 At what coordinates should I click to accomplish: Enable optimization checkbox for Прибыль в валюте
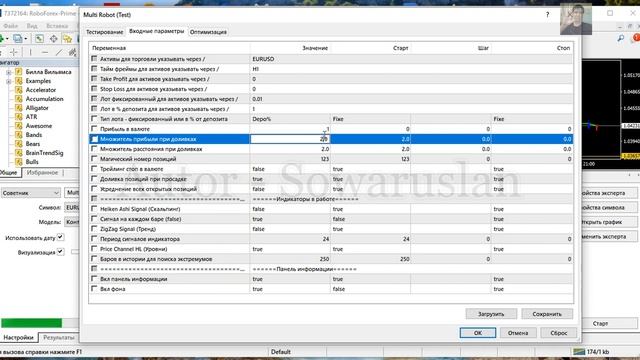pyautogui.click(x=94, y=129)
